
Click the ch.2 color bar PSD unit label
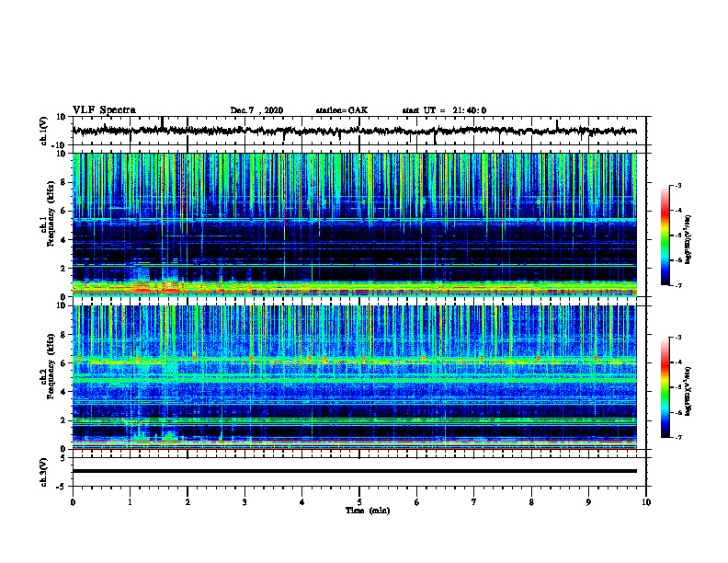point(688,391)
